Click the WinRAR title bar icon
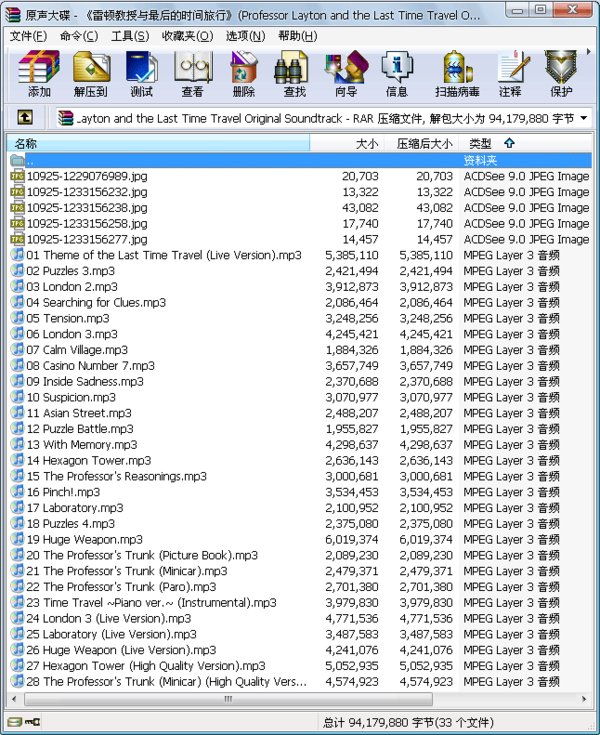This screenshot has height=735, width=600. [13, 15]
